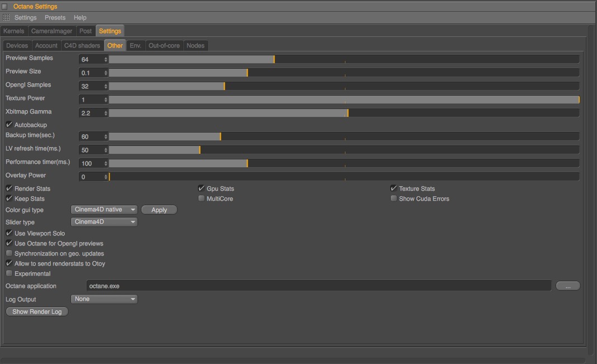Click the Show Render Log button
Viewport: 597px width, 364px height.
[37, 311]
